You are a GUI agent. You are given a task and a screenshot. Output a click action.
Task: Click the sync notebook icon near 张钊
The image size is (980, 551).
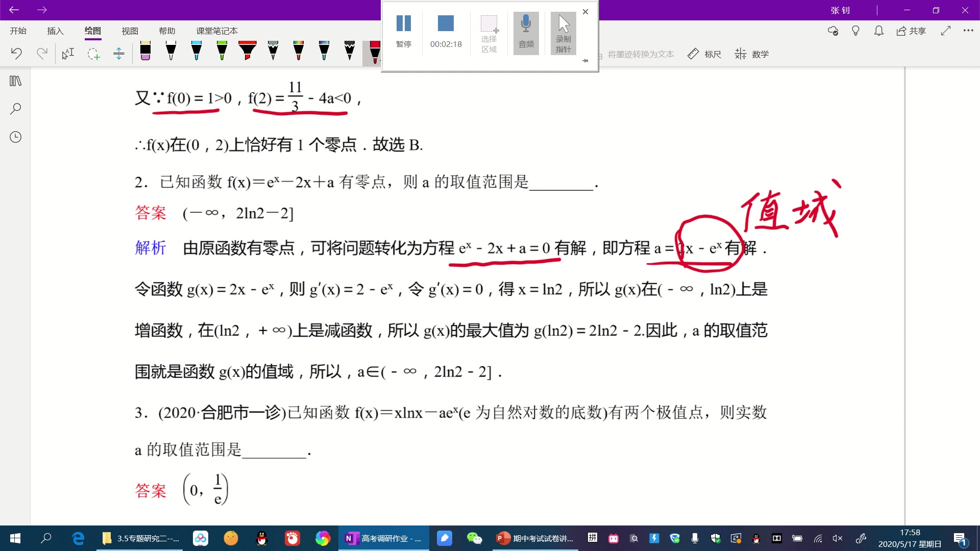pos(832,31)
